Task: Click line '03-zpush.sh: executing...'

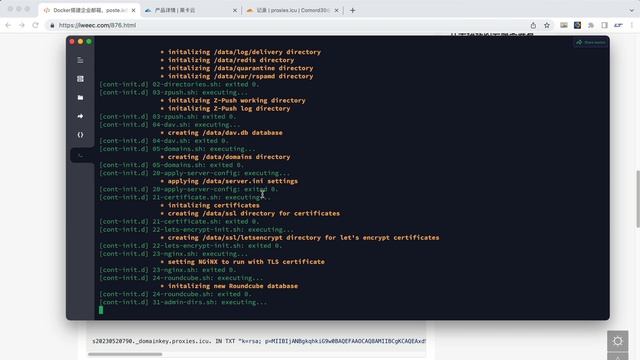Action: pyautogui.click(x=173, y=92)
